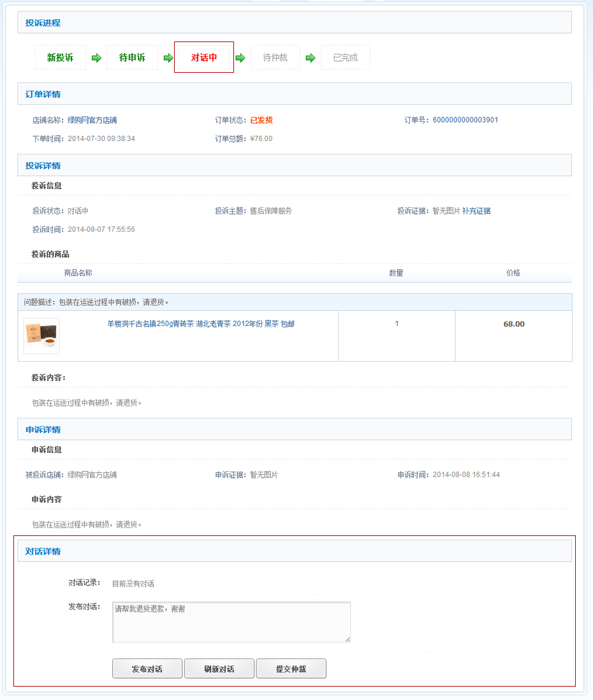Image resolution: width=593 pixels, height=700 pixels.
Task: Click the 已完成 progress step
Action: (x=346, y=57)
